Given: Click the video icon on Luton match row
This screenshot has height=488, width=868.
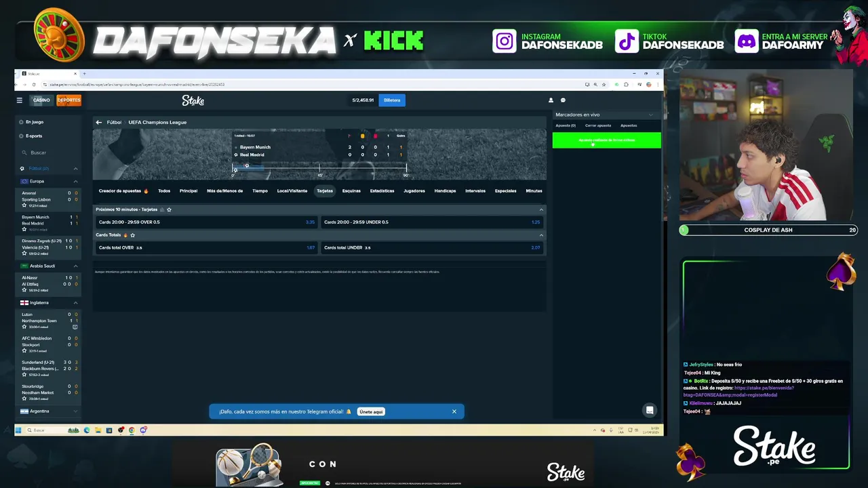Looking at the screenshot, I should pyautogui.click(x=75, y=327).
